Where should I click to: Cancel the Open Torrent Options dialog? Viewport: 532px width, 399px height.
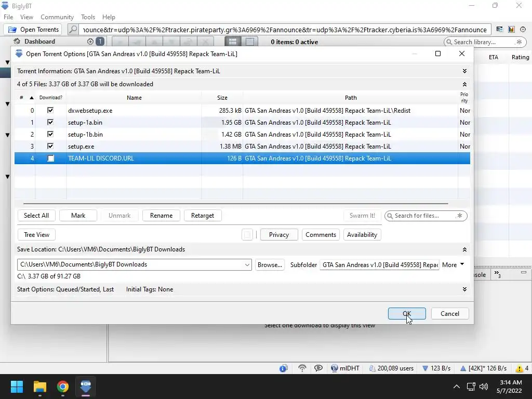click(x=450, y=313)
